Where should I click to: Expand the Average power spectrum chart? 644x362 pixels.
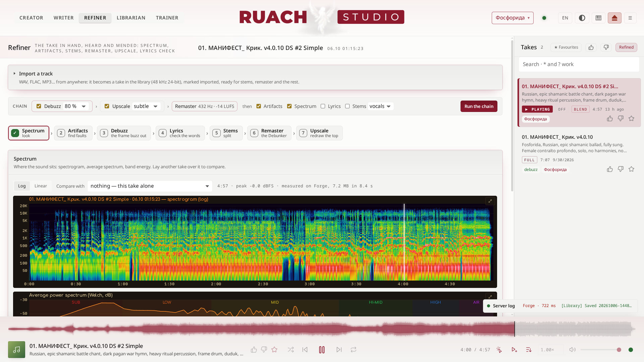(490, 297)
